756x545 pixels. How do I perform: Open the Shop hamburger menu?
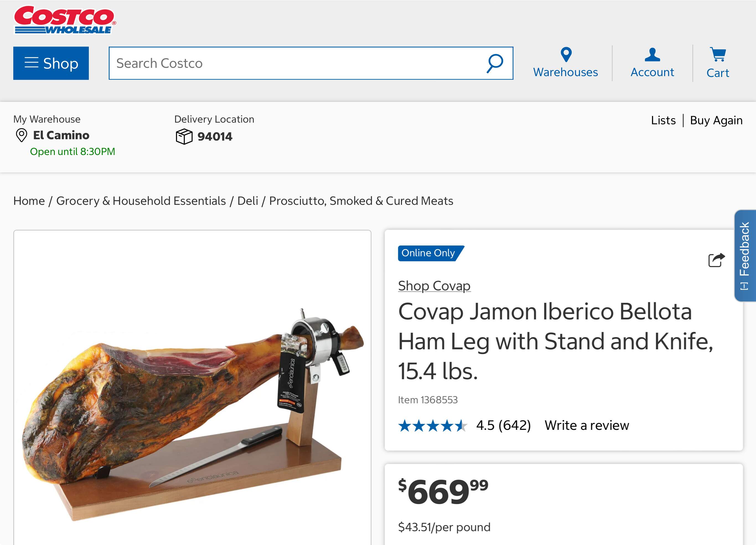pyautogui.click(x=51, y=63)
